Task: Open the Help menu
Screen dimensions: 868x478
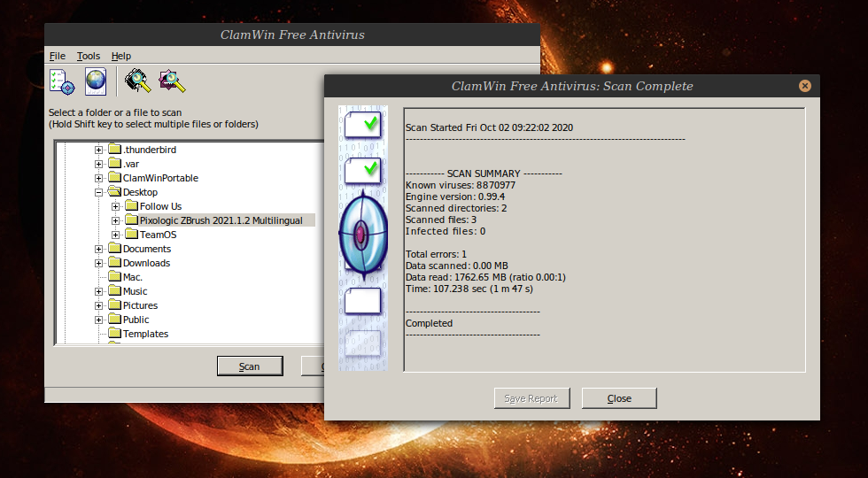Action: click(x=120, y=56)
